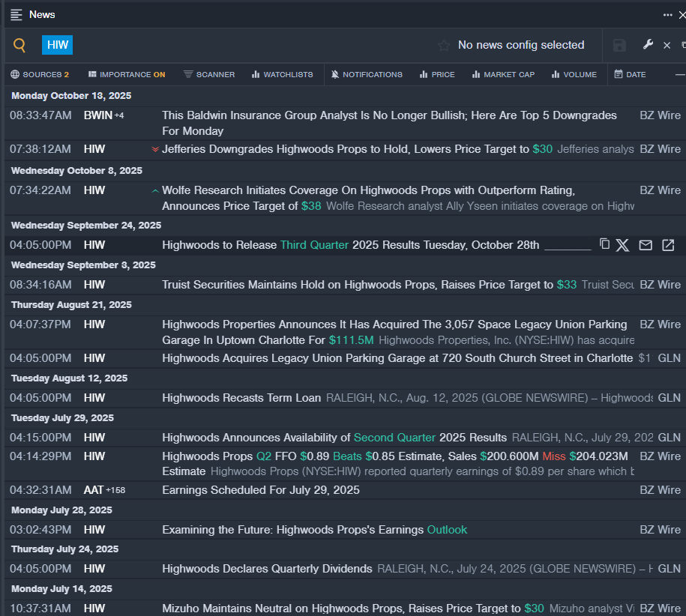
Task: Toggle the Scanner filter
Action: click(209, 74)
